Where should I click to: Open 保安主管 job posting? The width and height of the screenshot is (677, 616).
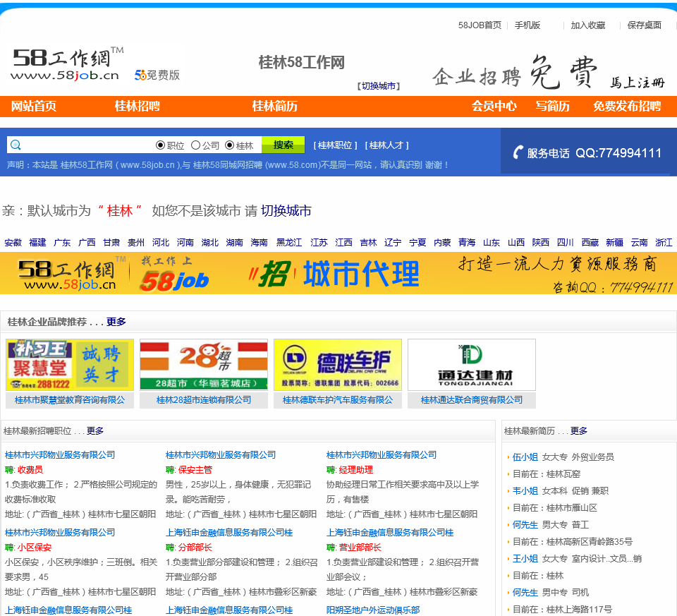pos(195,469)
